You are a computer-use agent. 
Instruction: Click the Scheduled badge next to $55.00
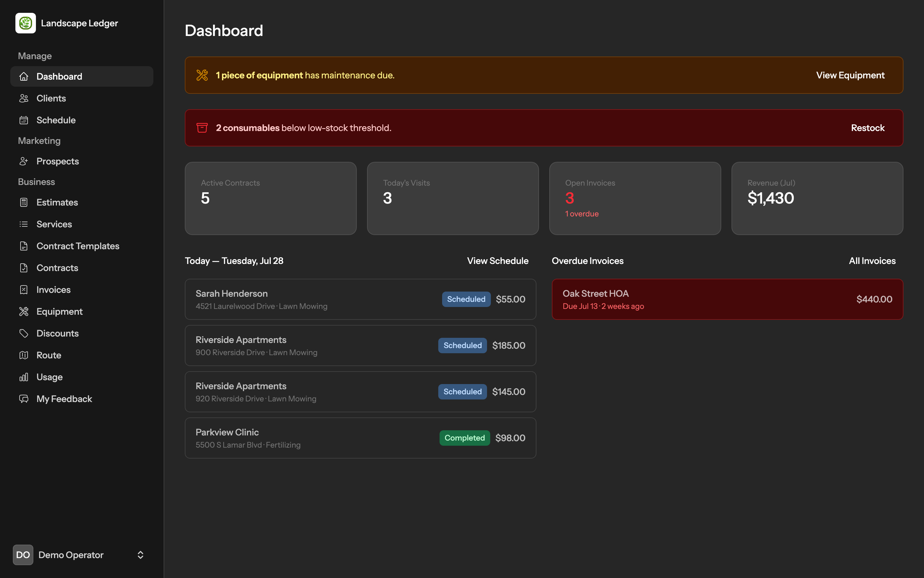pyautogui.click(x=466, y=299)
